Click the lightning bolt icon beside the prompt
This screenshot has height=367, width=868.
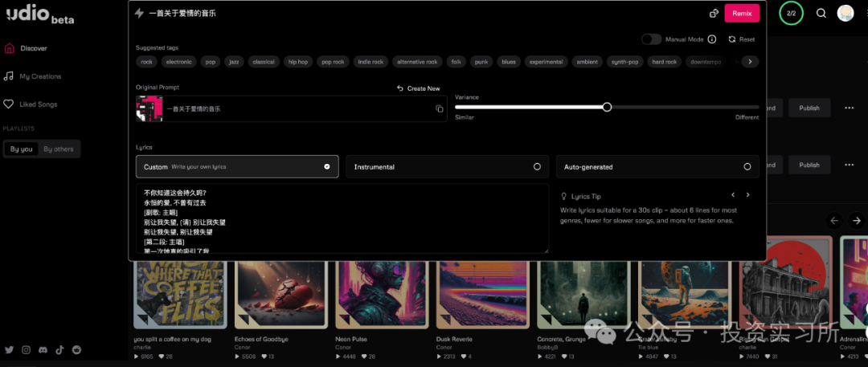click(x=140, y=13)
